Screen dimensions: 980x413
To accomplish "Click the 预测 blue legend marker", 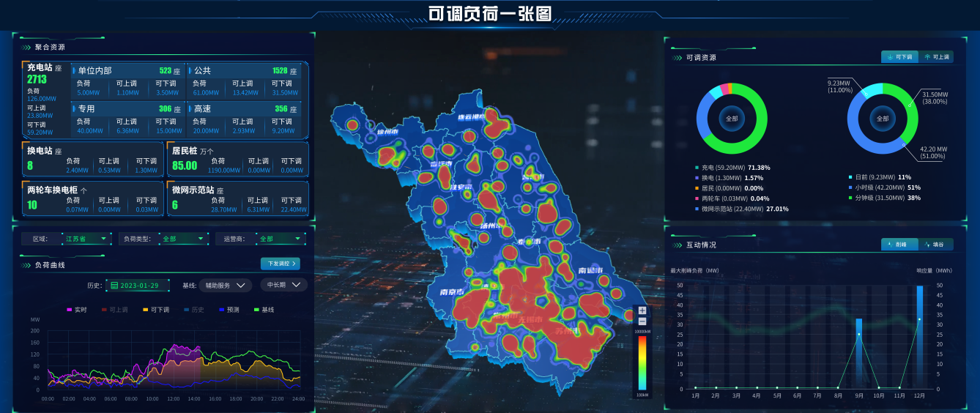I will pos(221,310).
